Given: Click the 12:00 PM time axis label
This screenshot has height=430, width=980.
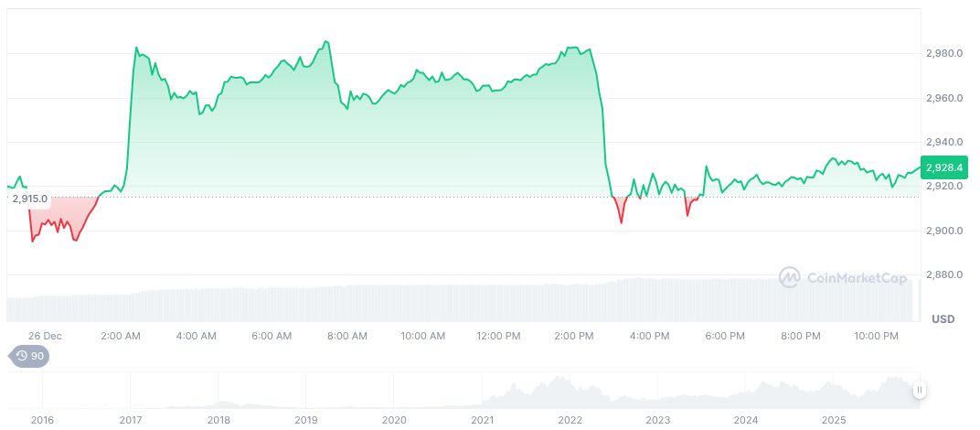Looking at the screenshot, I should tap(498, 336).
